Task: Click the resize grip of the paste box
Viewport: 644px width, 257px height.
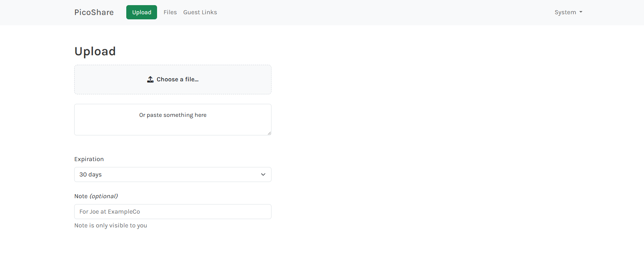Action: [x=269, y=133]
